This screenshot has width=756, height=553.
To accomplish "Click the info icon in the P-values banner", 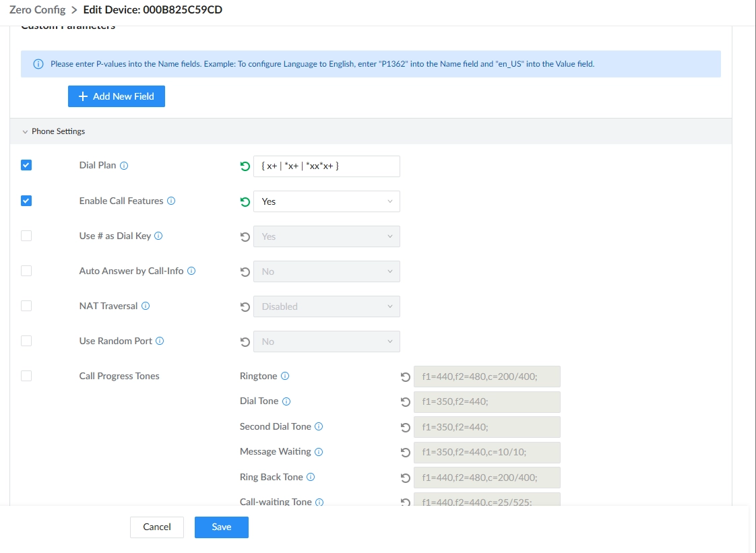I will (38, 64).
